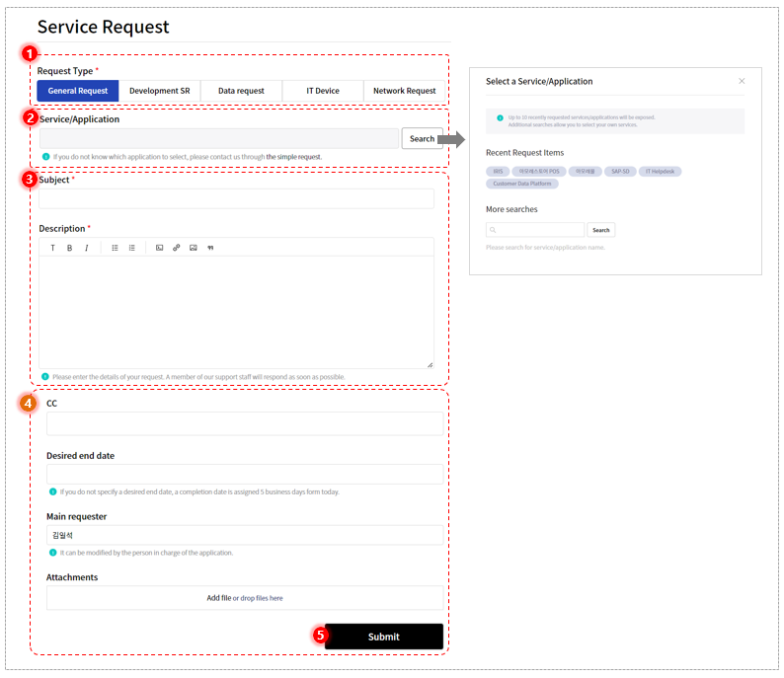Switch to the Development SR tab
Viewport: 784px width, 678px height.
[x=160, y=91]
